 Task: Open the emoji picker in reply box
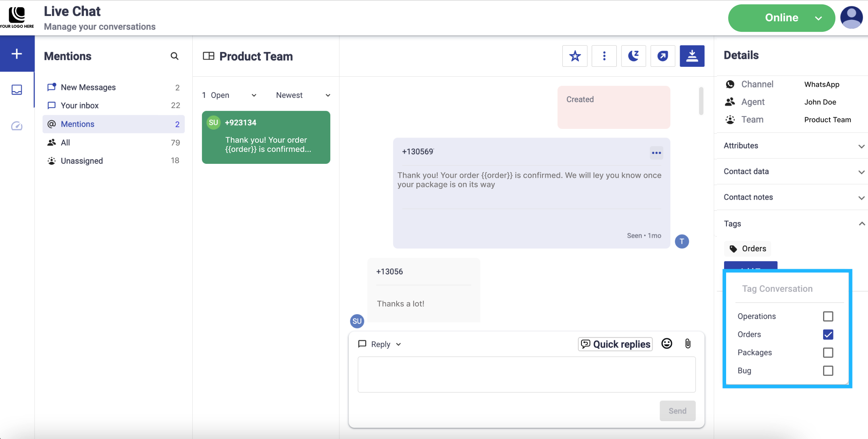(x=666, y=344)
